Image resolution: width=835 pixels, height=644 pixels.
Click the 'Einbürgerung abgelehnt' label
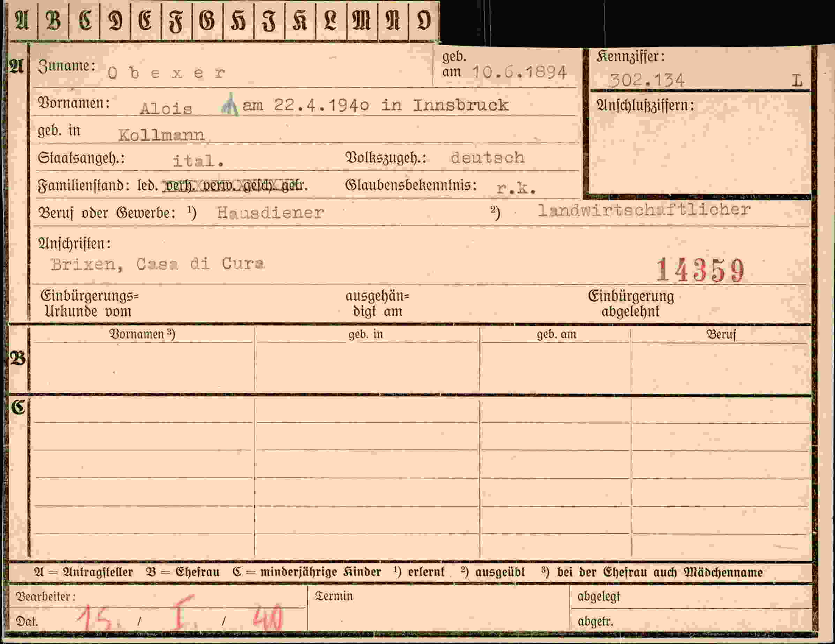(631, 303)
